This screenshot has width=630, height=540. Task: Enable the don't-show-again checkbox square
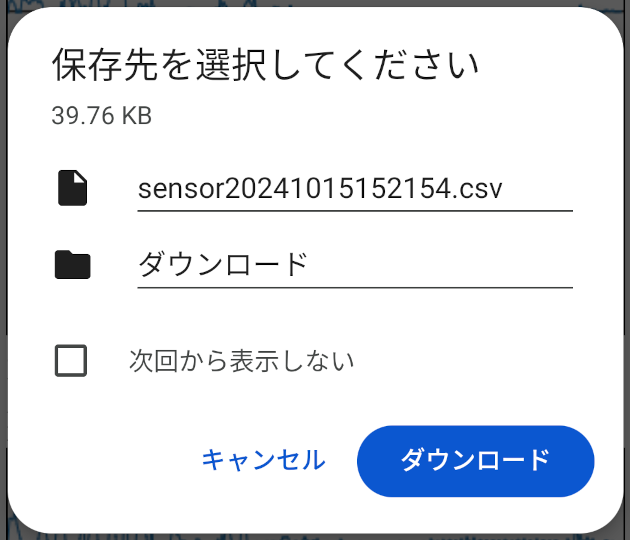coord(71,360)
